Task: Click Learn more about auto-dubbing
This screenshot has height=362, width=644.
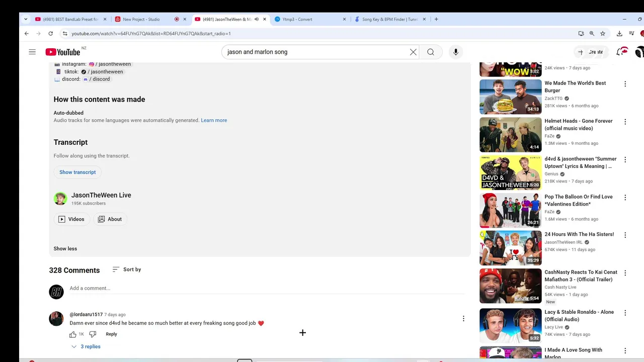Action: point(214,120)
